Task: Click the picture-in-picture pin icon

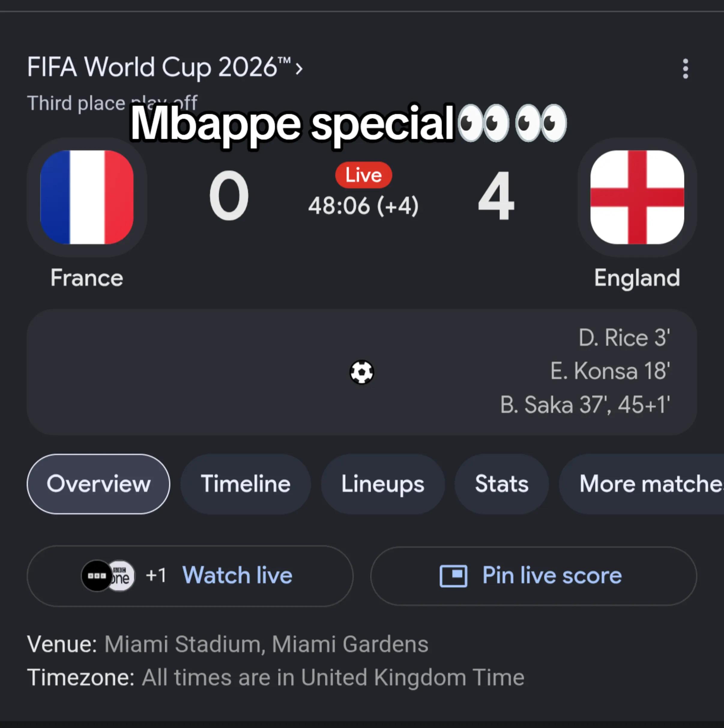Action: [454, 576]
